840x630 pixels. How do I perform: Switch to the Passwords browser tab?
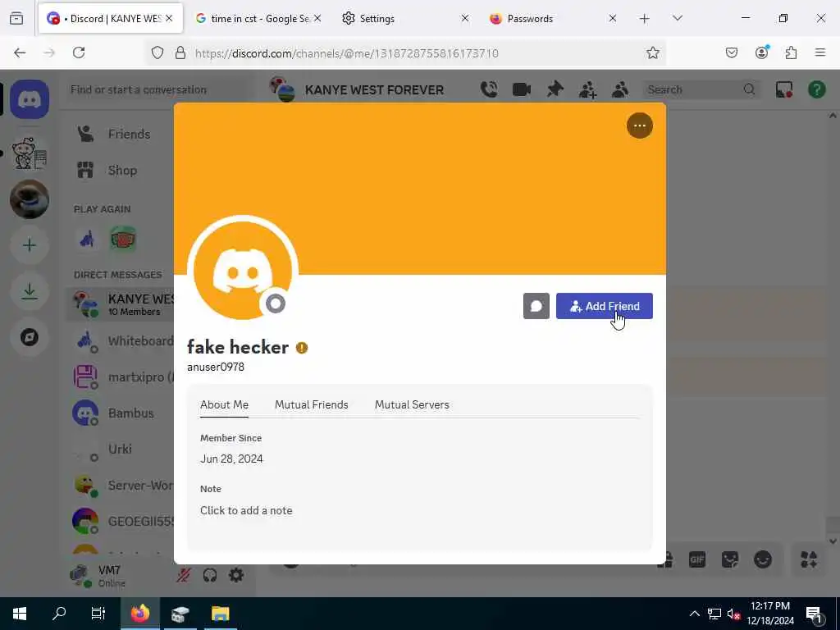pos(553,19)
